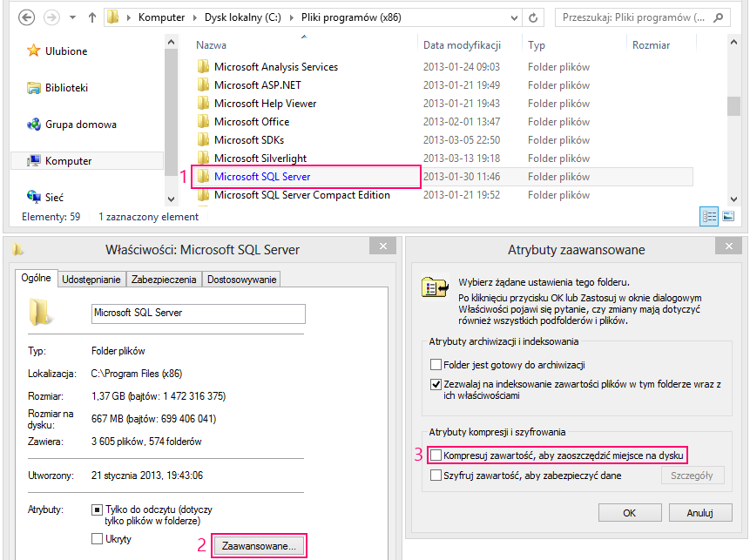Open address bar history dropdown
This screenshot has height=560, width=750.
(515, 17)
